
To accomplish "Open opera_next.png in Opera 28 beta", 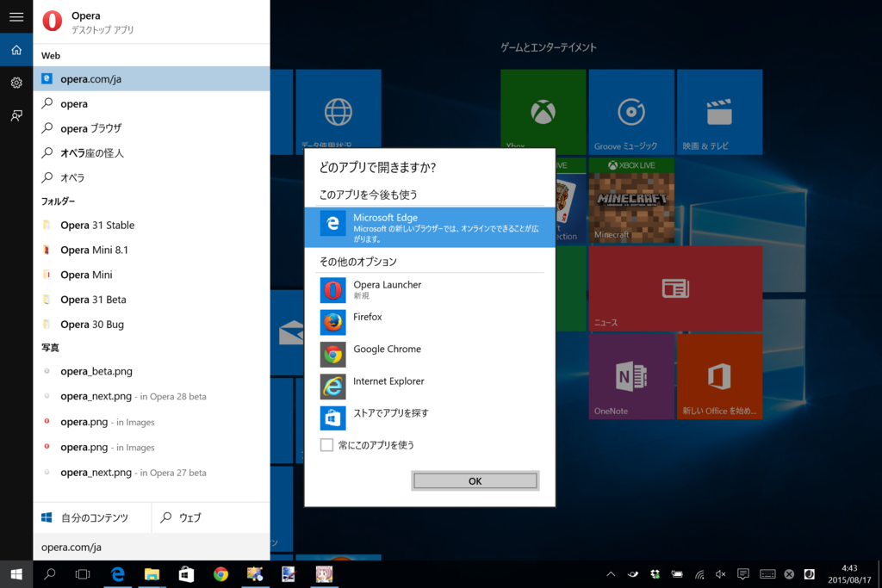I will (x=152, y=396).
